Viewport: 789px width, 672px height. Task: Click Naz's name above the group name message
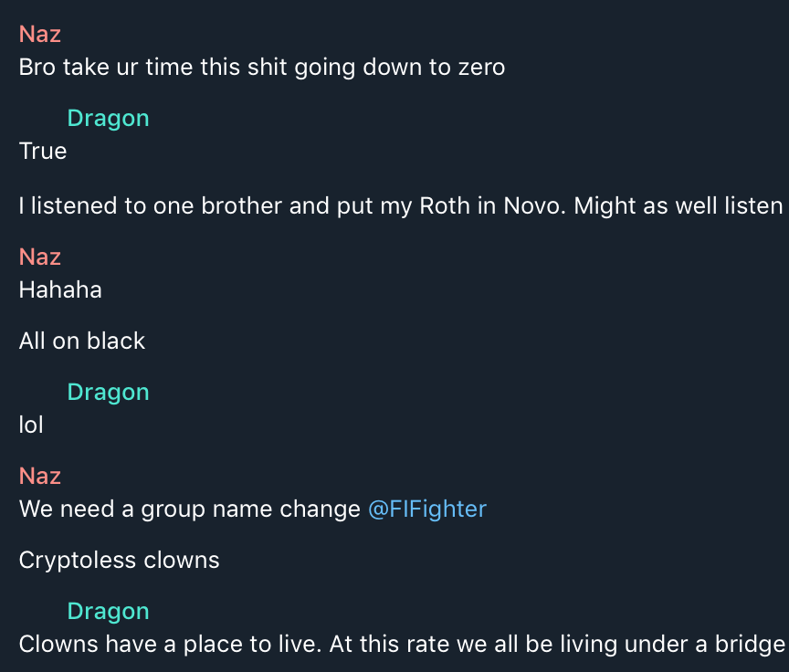40,476
